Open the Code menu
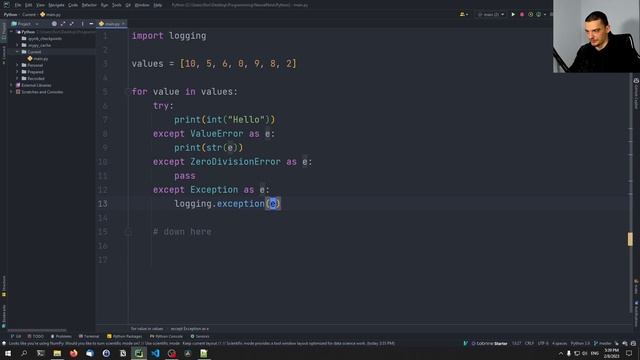The height and width of the screenshot is (360, 640). pyautogui.click(x=73, y=5)
